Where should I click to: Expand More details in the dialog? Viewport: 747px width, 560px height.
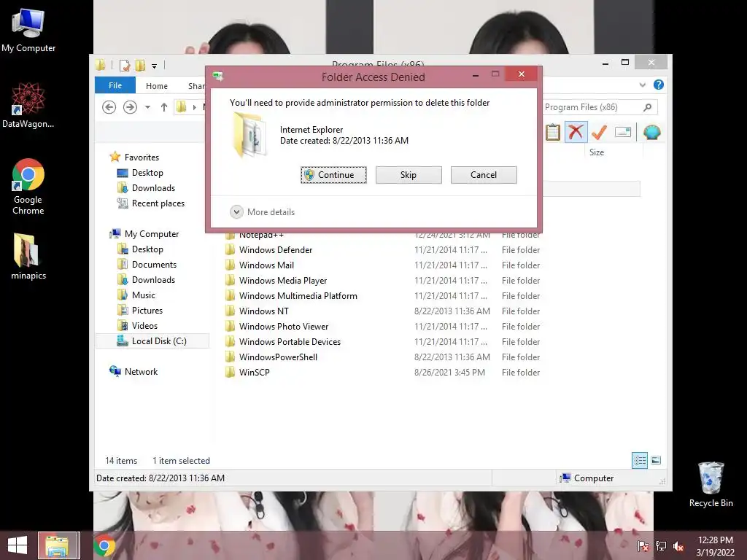(x=262, y=212)
